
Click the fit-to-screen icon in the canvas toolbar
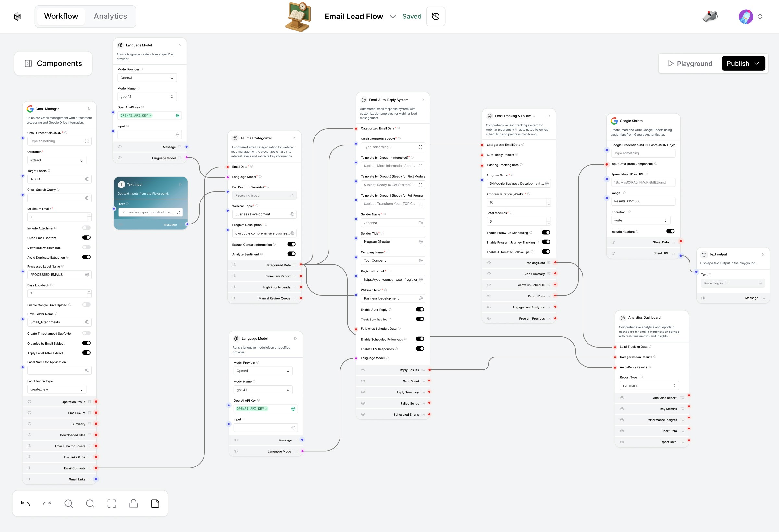coord(112,503)
